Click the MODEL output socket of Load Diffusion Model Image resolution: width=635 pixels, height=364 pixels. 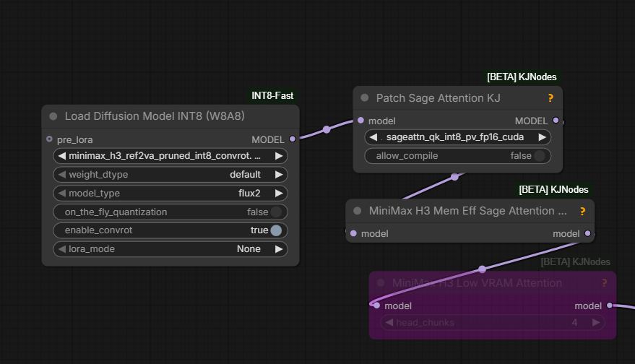point(293,139)
